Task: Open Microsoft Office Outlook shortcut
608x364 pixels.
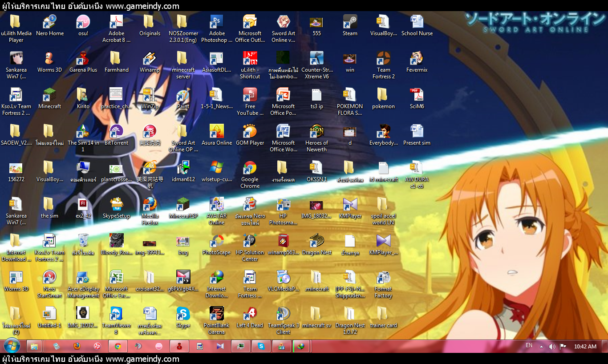Action: coord(250,28)
